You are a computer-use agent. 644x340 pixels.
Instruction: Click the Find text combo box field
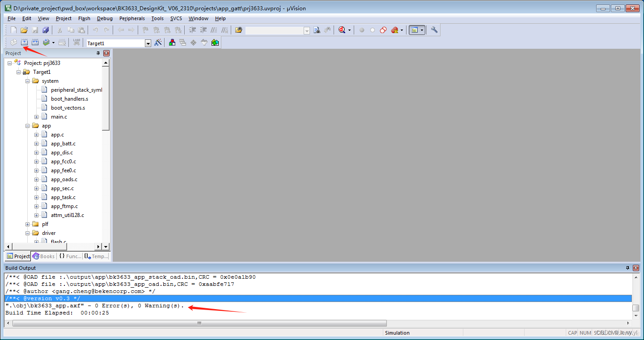point(274,30)
